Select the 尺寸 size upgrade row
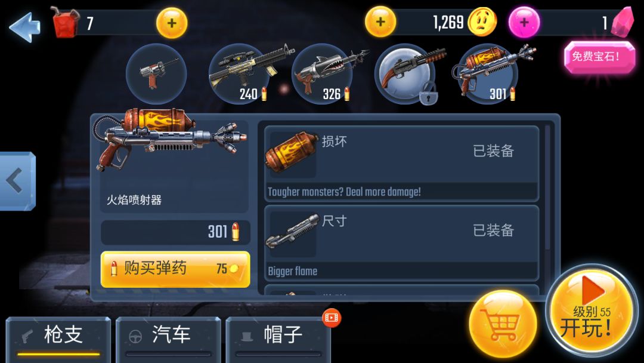644x363 pixels. (x=401, y=243)
